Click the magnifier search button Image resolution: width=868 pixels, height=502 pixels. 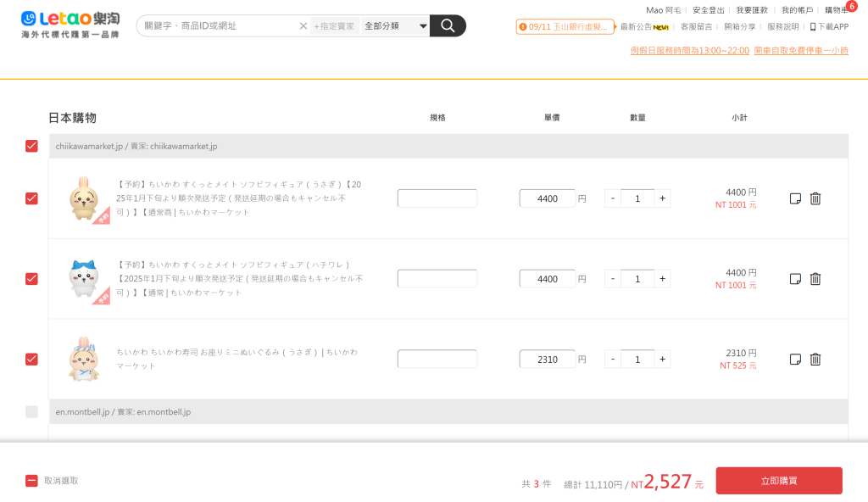[448, 26]
